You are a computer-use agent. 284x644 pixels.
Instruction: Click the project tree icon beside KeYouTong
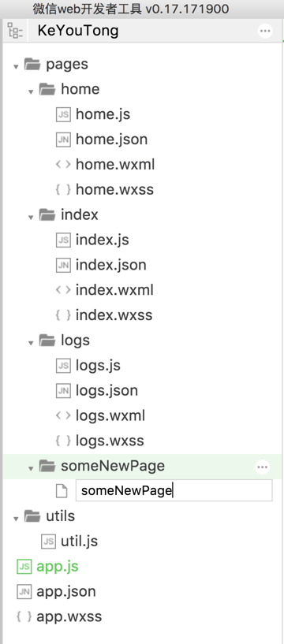[x=16, y=32]
